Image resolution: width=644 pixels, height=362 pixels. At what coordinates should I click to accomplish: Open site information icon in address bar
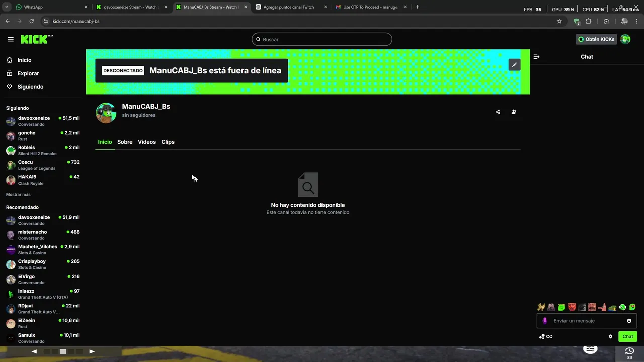tap(46, 21)
